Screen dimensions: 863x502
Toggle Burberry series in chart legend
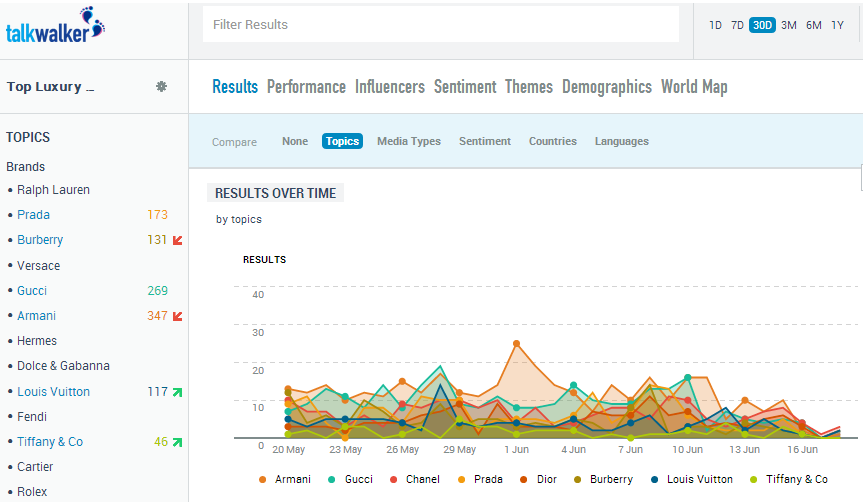[x=603, y=479]
